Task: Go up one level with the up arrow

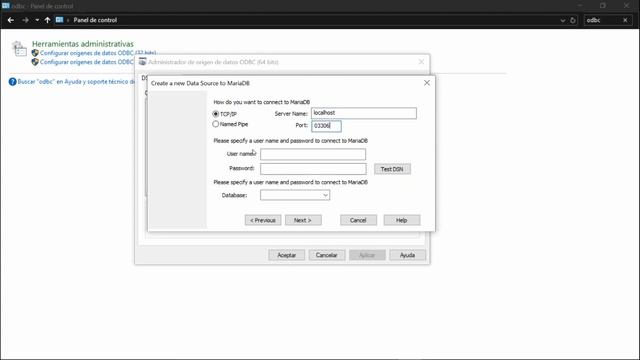Action: click(x=47, y=20)
